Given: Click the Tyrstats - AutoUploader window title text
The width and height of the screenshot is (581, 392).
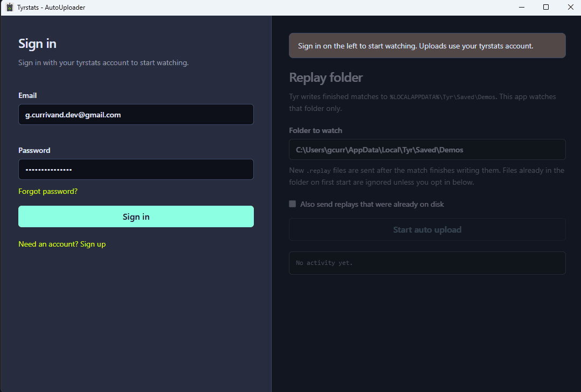Looking at the screenshot, I should click(51, 8).
